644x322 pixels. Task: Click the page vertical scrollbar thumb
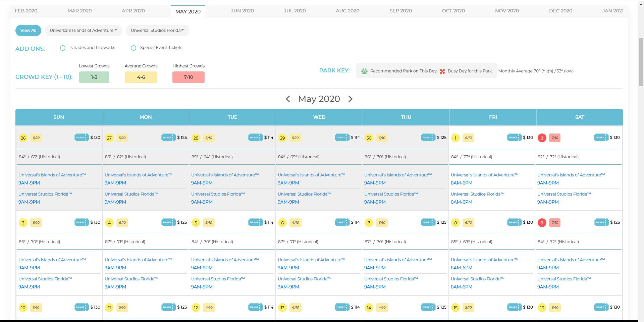(x=641, y=62)
